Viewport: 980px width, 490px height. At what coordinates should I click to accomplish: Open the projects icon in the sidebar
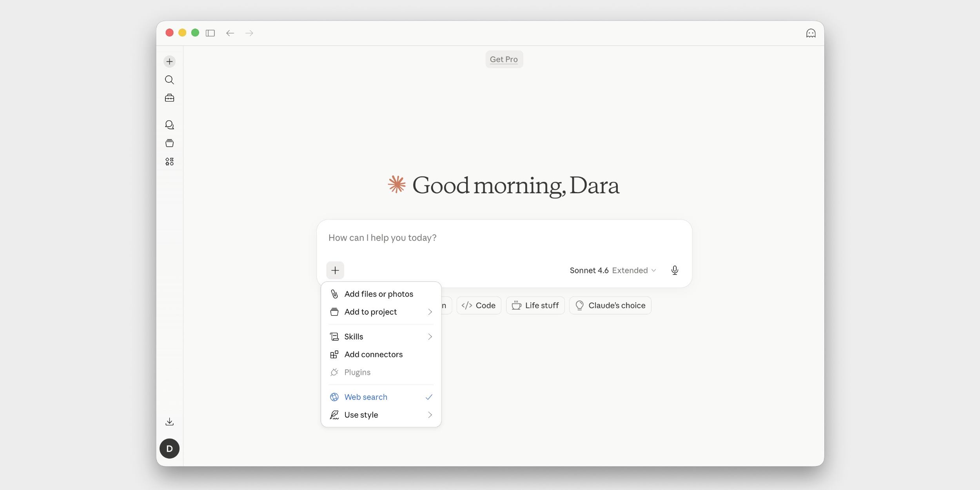click(x=169, y=143)
